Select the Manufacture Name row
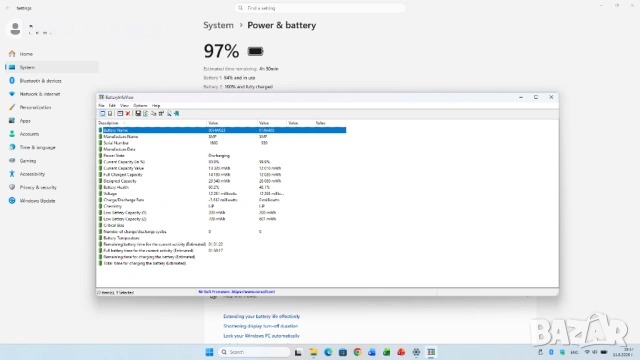The width and height of the screenshot is (640, 360). click(x=222, y=137)
